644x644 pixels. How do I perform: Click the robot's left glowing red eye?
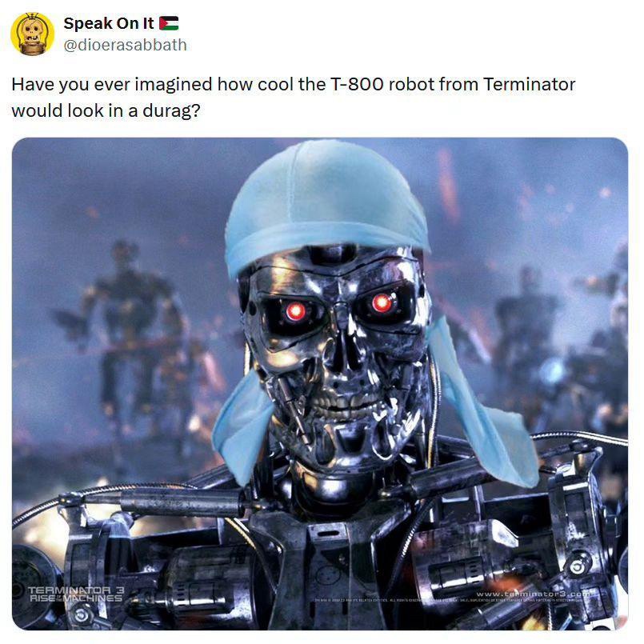click(295, 312)
